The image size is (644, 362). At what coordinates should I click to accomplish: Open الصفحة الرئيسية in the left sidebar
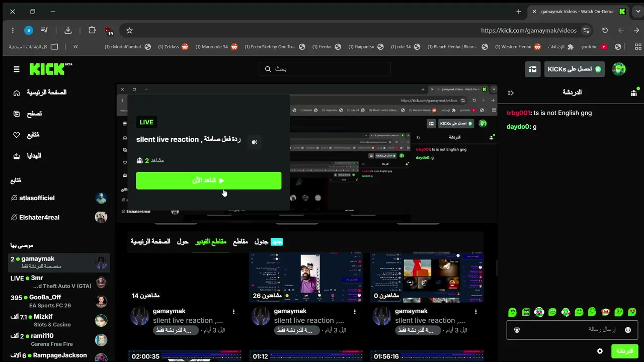[x=40, y=93]
